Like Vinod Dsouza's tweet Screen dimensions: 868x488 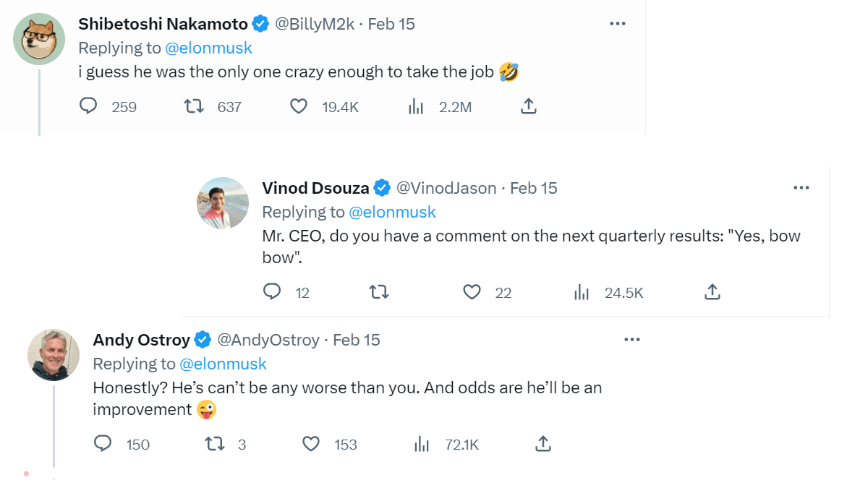coord(472,292)
